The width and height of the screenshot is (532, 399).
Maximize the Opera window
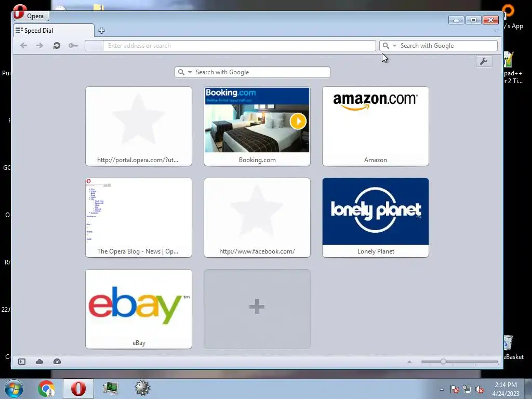(473, 20)
